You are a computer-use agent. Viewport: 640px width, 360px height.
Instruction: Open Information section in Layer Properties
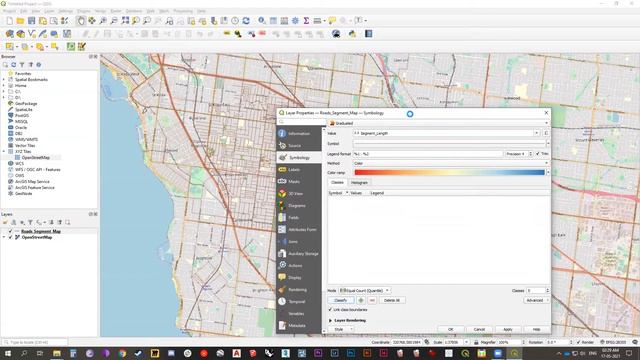[299, 133]
